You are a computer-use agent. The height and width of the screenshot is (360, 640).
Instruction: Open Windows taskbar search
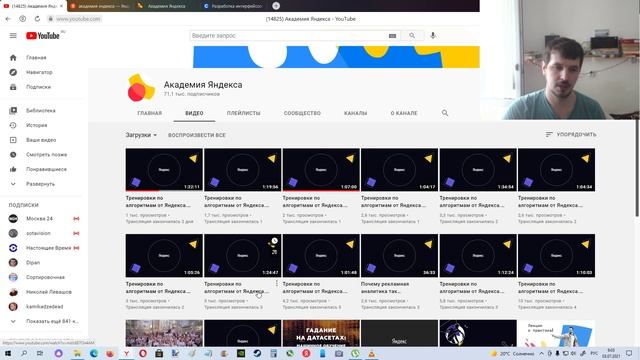(24, 353)
